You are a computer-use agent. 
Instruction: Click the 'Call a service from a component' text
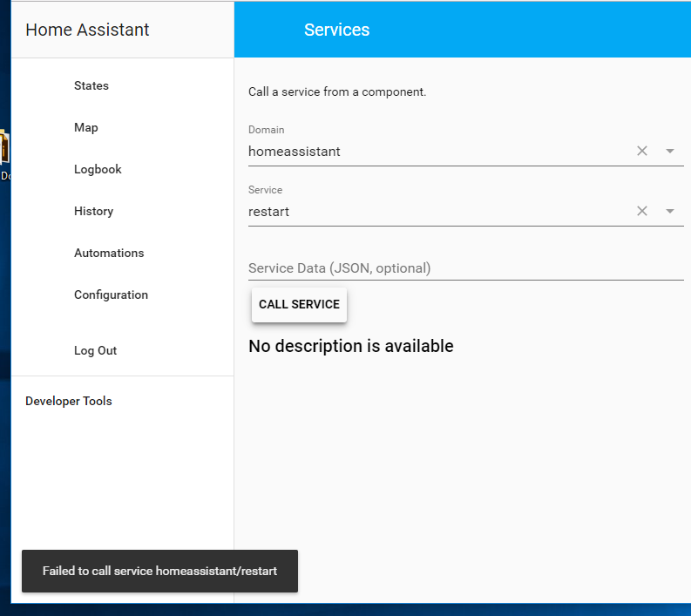[337, 91]
